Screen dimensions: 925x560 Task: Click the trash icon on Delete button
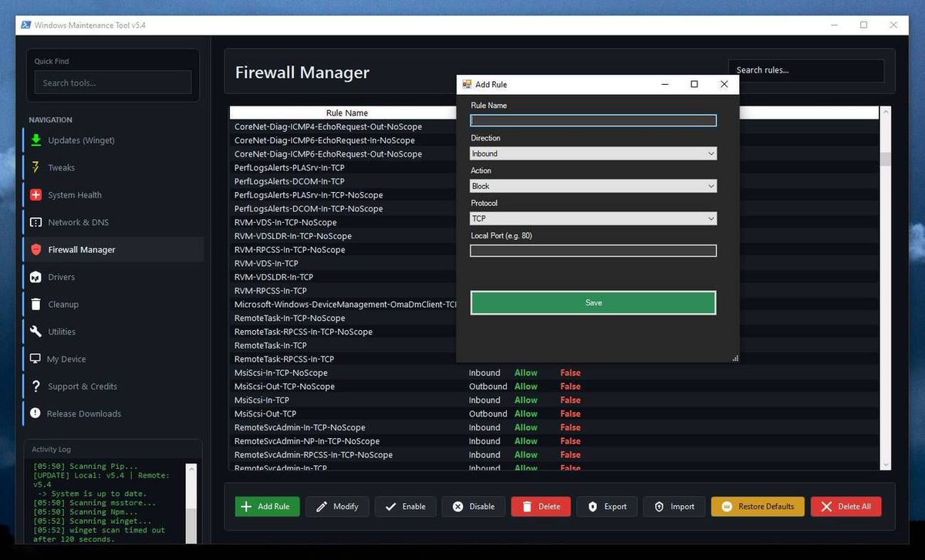click(527, 506)
